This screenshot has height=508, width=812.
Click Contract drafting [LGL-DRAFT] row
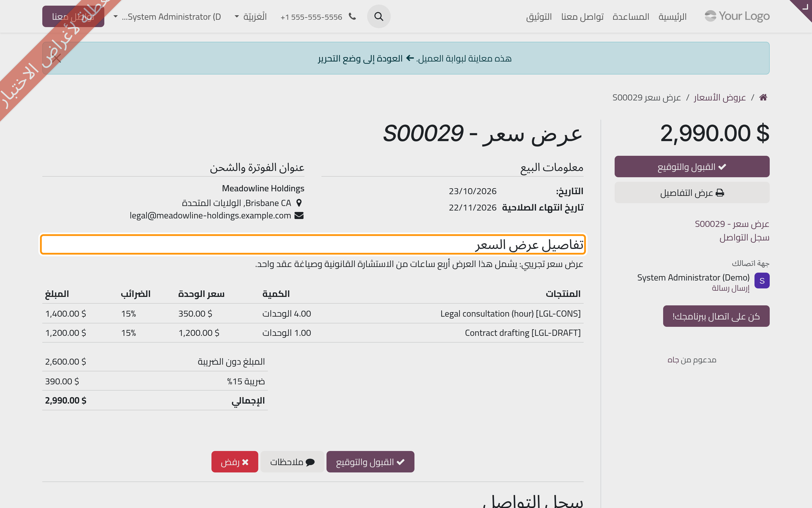click(x=313, y=333)
